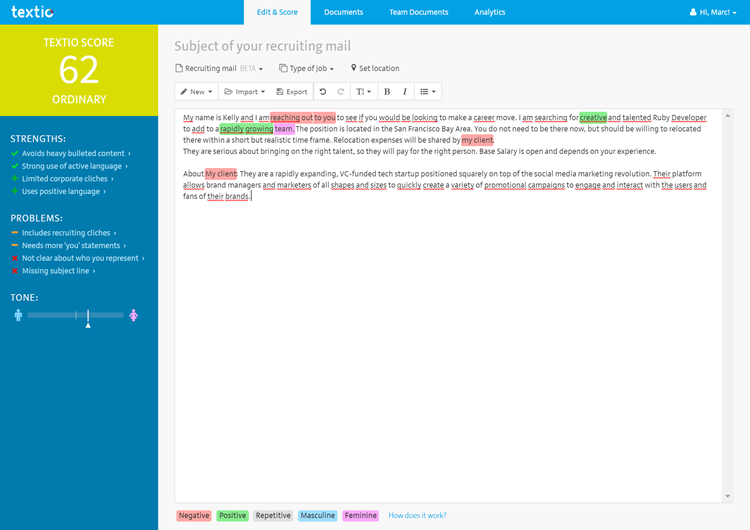Open the 'How does it work?' link

(417, 516)
